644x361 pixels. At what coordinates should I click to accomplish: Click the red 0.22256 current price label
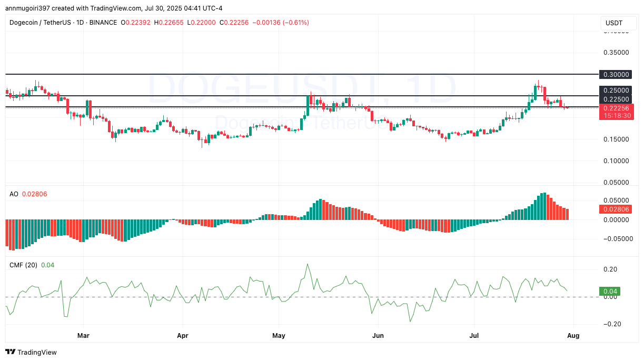coord(615,108)
